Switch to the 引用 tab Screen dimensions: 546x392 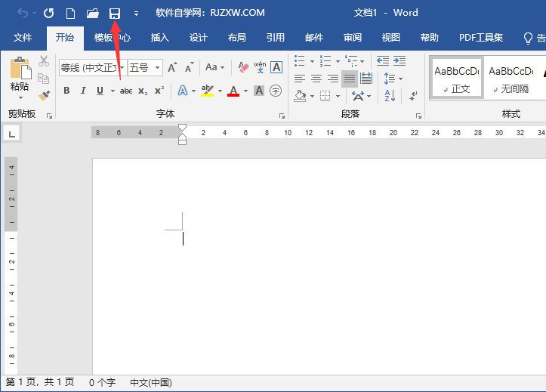[x=276, y=38]
